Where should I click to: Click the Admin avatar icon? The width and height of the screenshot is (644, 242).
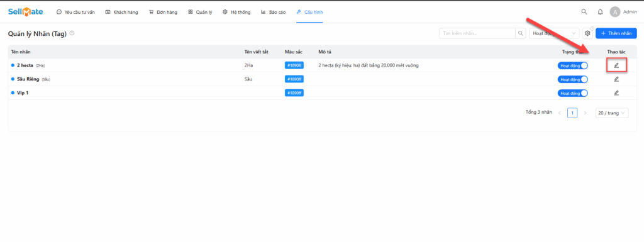point(615,12)
